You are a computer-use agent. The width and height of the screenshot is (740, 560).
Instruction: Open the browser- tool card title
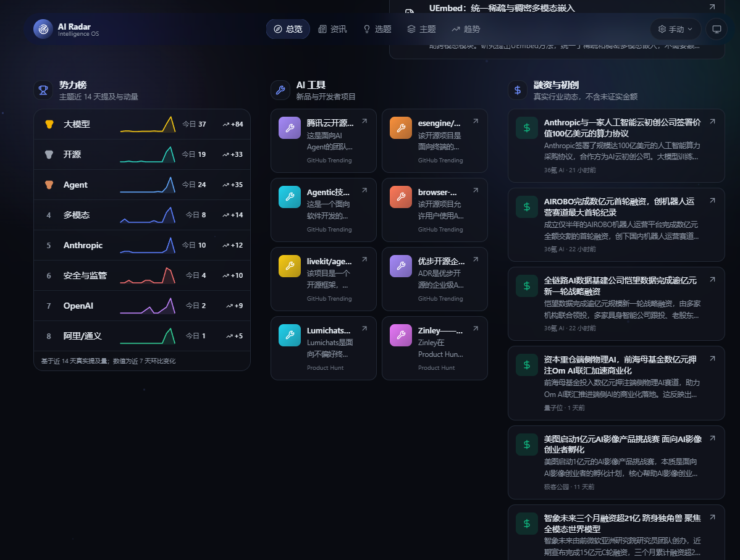[437, 192]
